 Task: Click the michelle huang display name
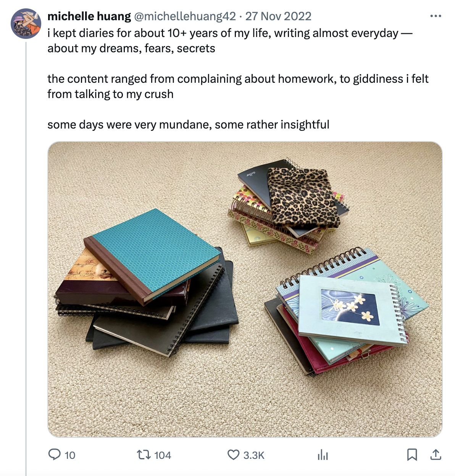89,16
